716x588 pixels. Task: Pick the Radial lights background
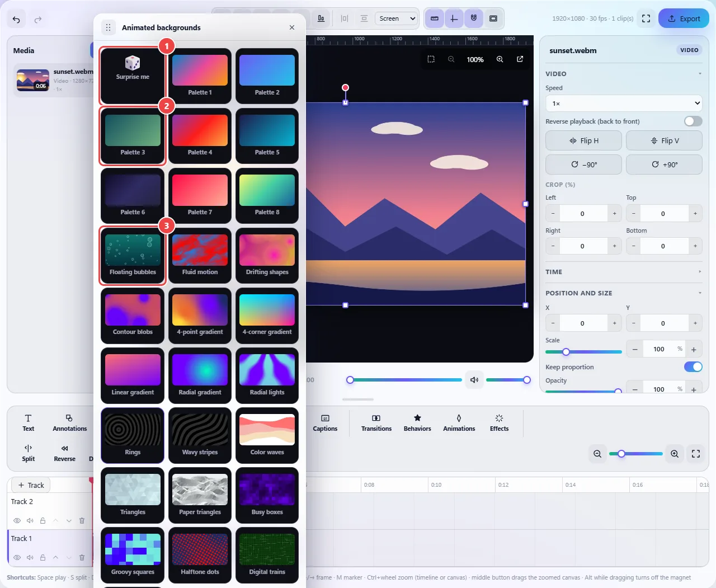(267, 375)
